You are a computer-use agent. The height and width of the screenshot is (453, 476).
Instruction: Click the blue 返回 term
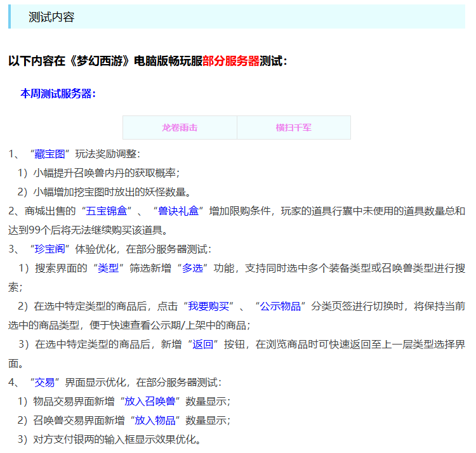click(202, 345)
